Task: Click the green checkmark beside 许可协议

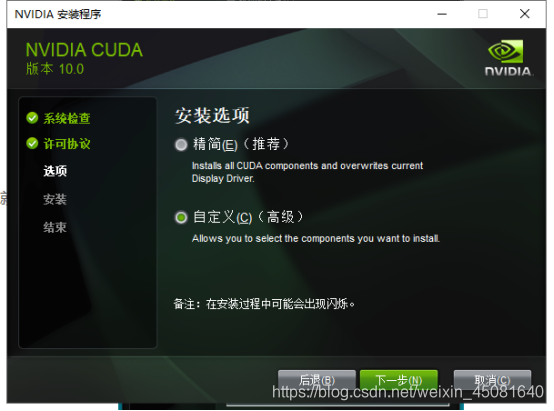Action: (x=32, y=143)
